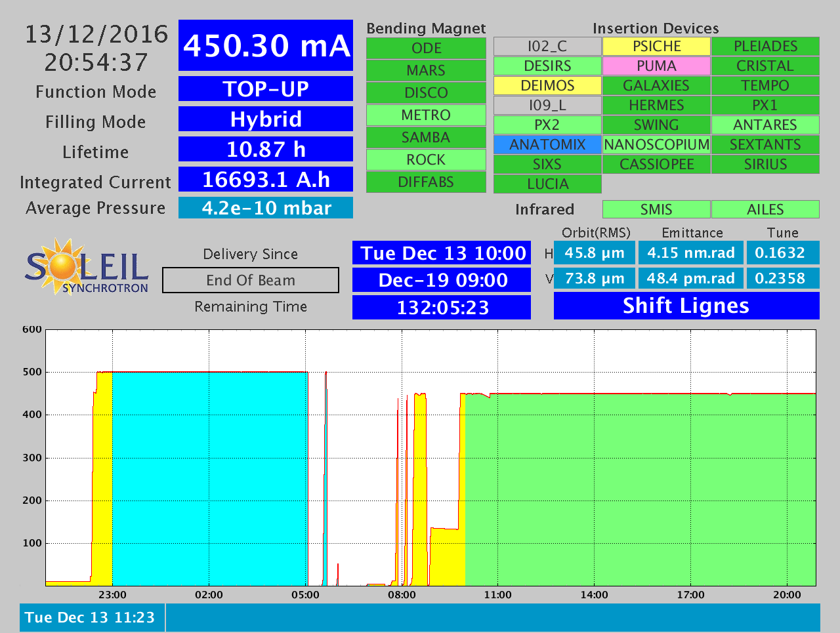
Task: Click the DESIRS beamline indicator
Action: pos(547,66)
